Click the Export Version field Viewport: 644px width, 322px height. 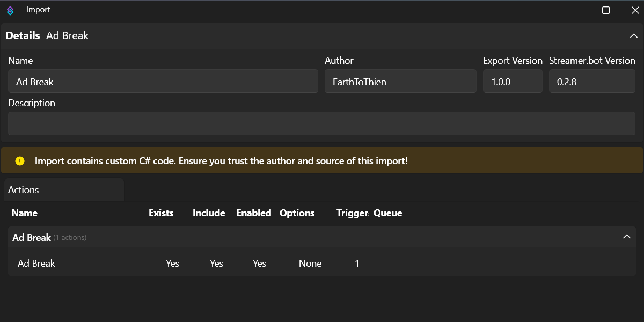tap(513, 82)
